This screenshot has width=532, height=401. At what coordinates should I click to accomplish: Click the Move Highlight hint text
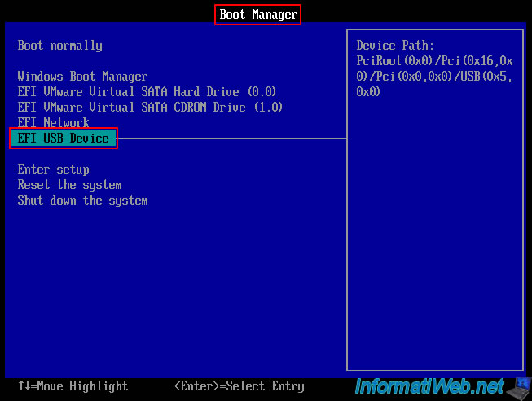pyautogui.click(x=82, y=386)
